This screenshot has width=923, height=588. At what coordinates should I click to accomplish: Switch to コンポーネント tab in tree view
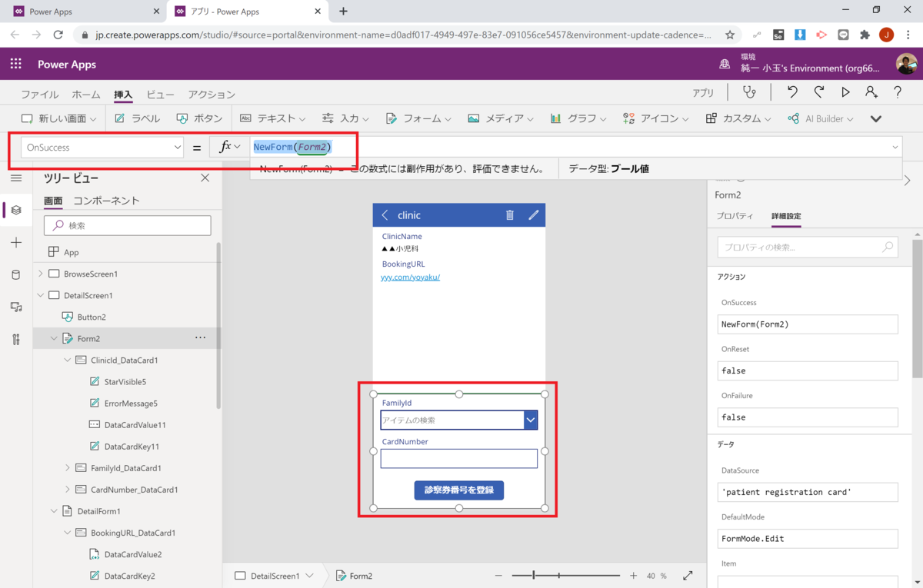pos(106,201)
